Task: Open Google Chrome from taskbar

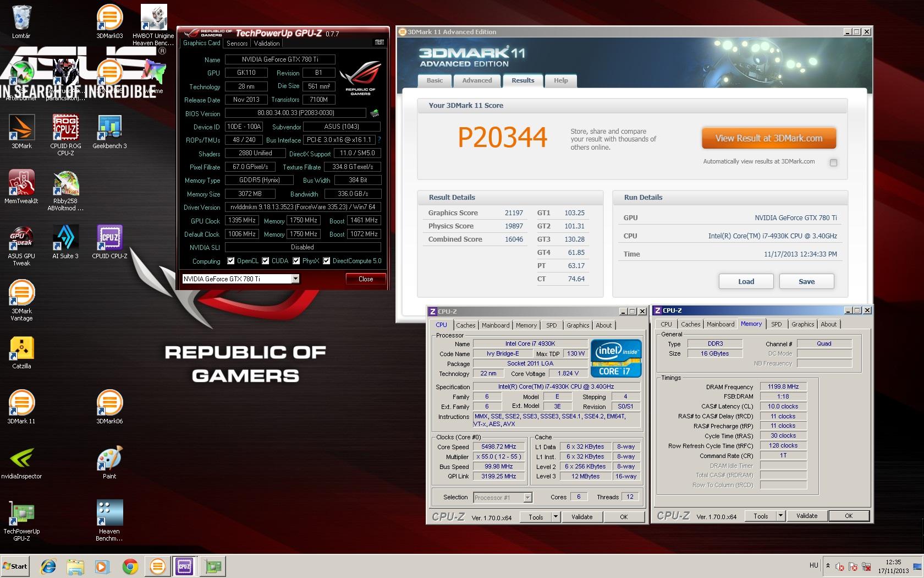Action: point(130,566)
